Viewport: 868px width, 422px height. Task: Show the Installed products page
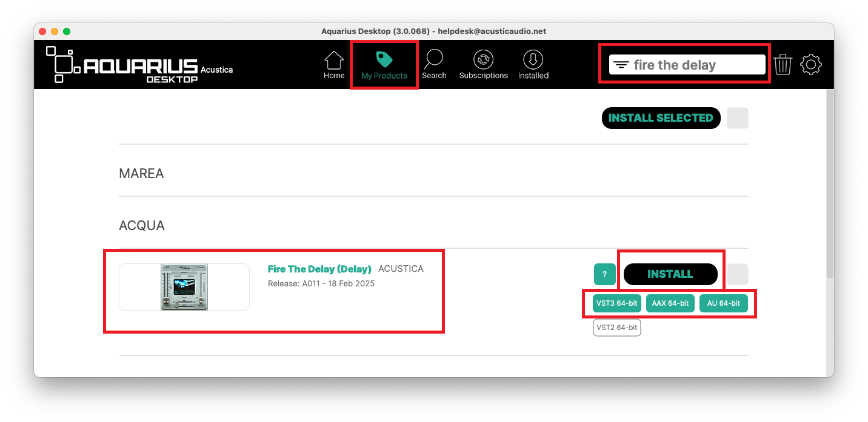coord(533,65)
